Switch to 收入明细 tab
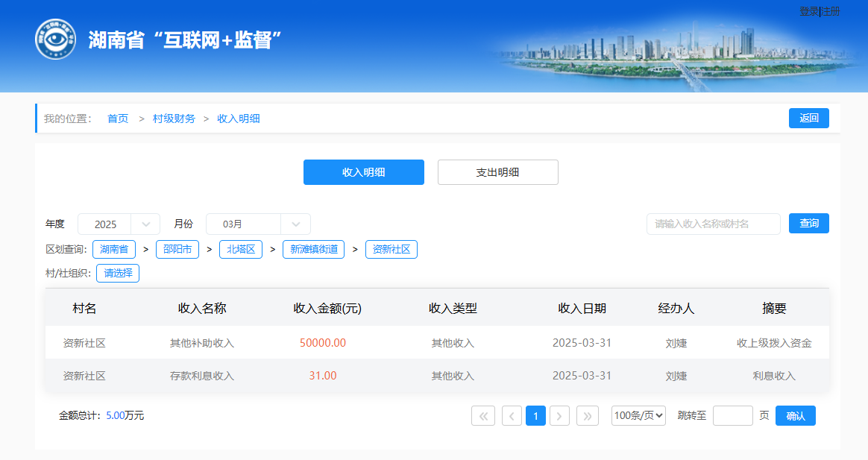This screenshot has height=460, width=868. pos(364,172)
